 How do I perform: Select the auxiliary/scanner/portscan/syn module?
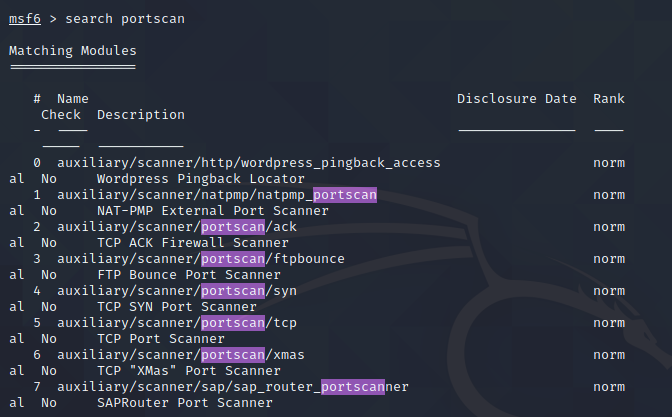pyautogui.click(x=177, y=291)
